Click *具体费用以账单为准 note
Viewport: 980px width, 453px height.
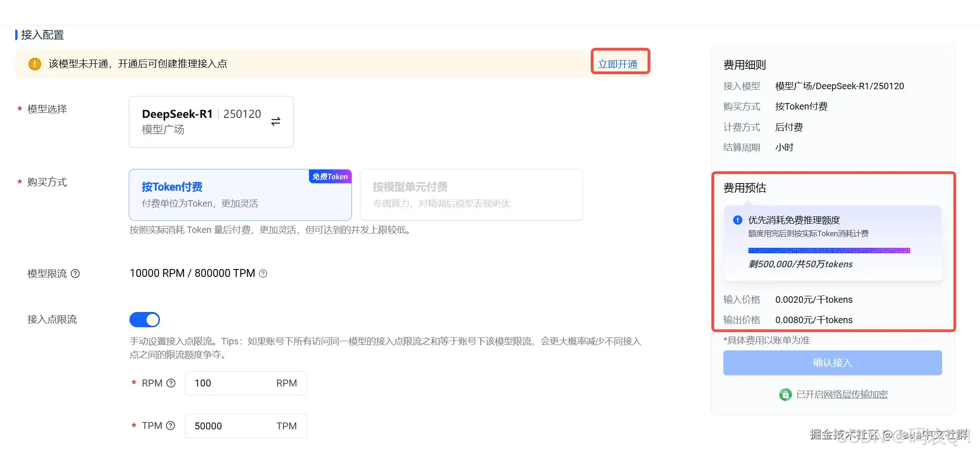coord(766,340)
